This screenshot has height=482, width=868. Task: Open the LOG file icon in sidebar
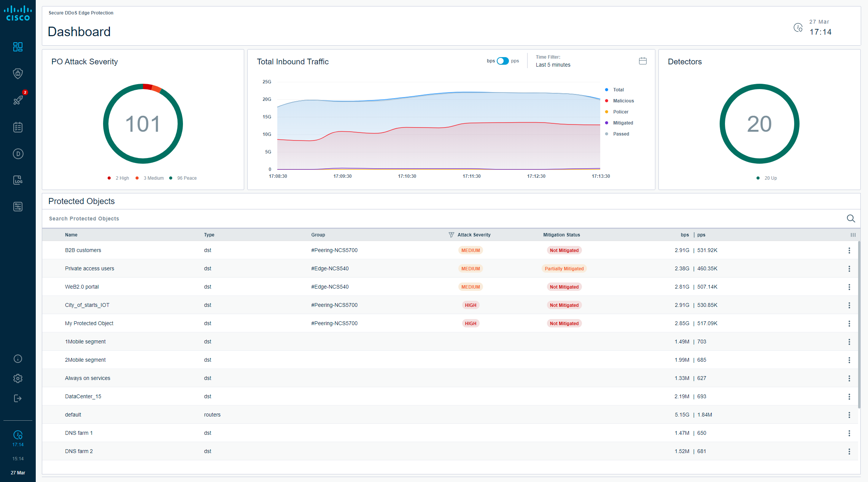click(x=18, y=180)
